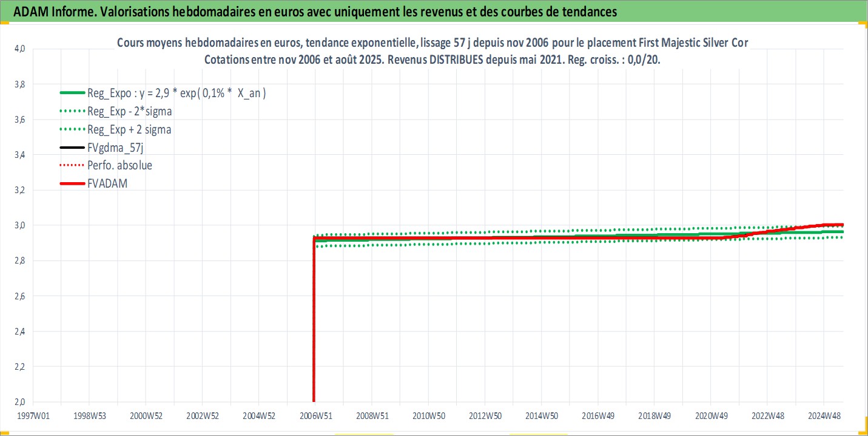This screenshot has width=868, height=436.
Task: Click the y-axis label 3,0
Action: (x=18, y=225)
